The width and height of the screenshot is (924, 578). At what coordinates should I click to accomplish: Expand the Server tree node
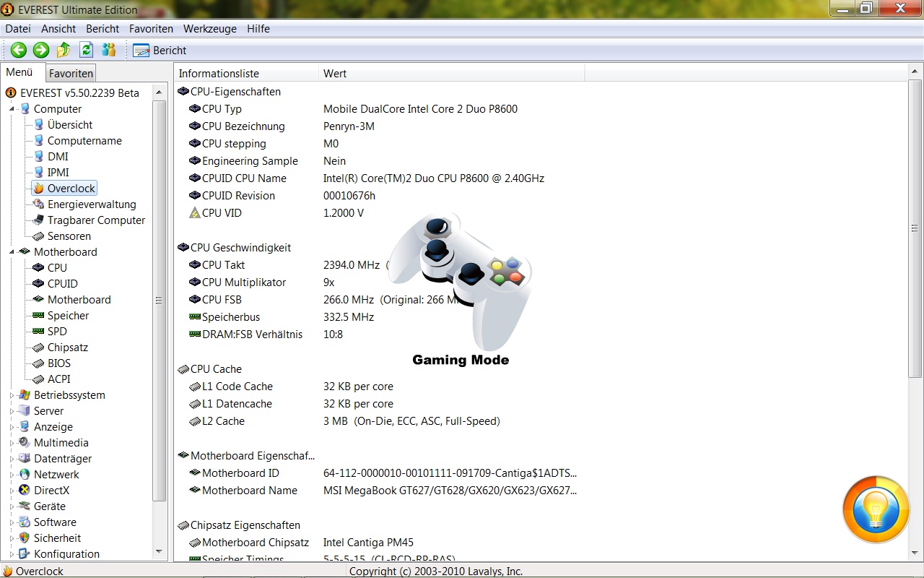tap(12, 411)
